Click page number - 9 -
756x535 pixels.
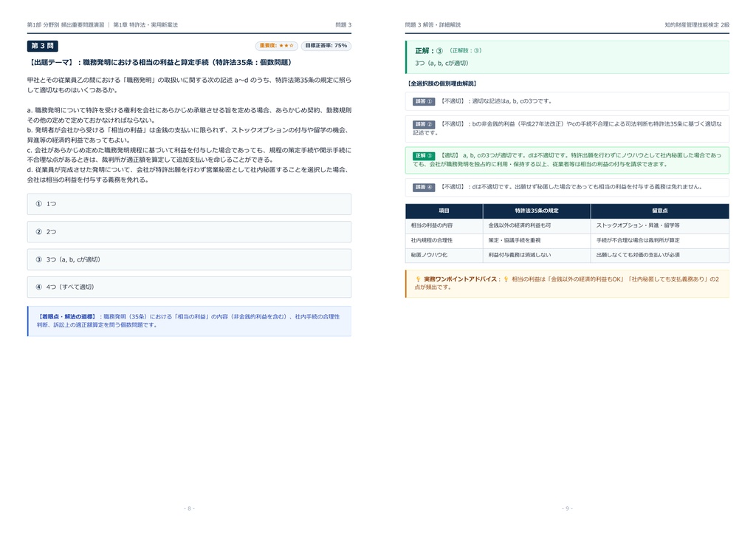pos(567,508)
